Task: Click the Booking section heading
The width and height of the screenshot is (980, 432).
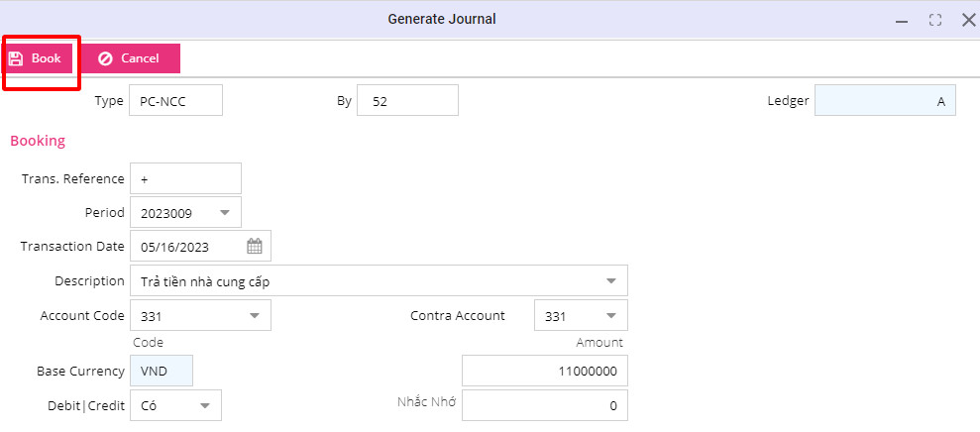Action: tap(38, 141)
